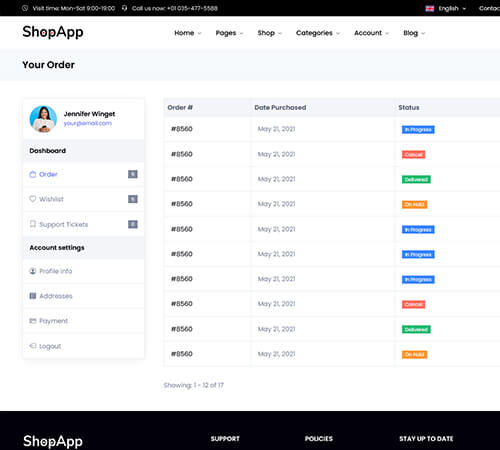Click the headset icon beside call us
The image size is (500, 450).
click(x=124, y=8)
